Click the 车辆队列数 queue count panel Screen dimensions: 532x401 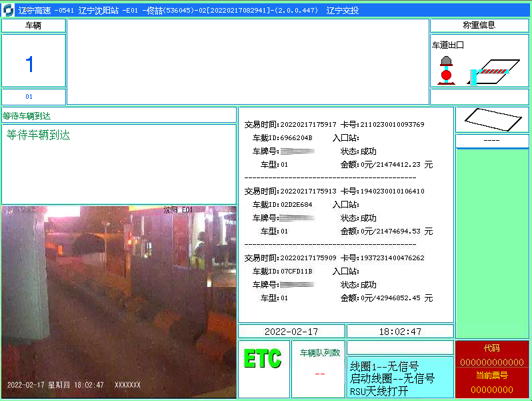[x=319, y=368]
